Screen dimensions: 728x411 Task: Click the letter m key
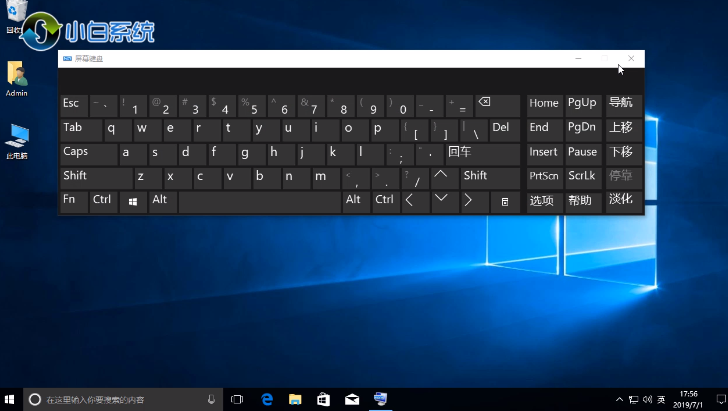coord(326,178)
